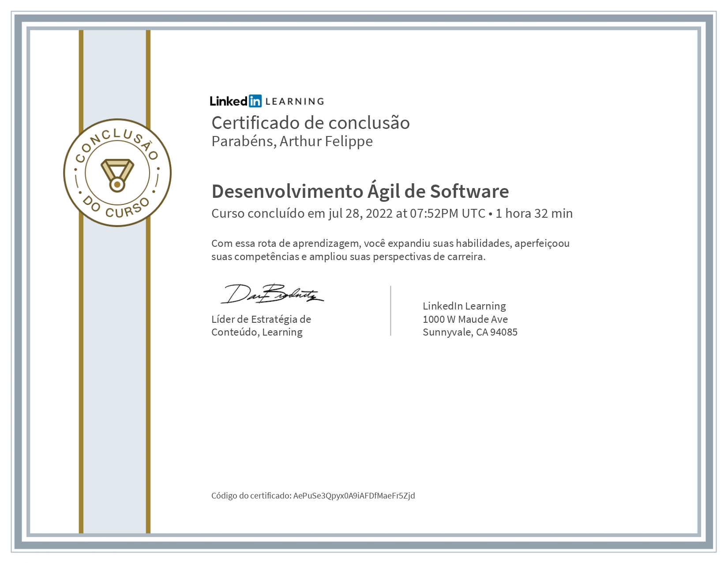
Task: Click the Líder de Estratégia de Conteúdo title
Action: 261,325
